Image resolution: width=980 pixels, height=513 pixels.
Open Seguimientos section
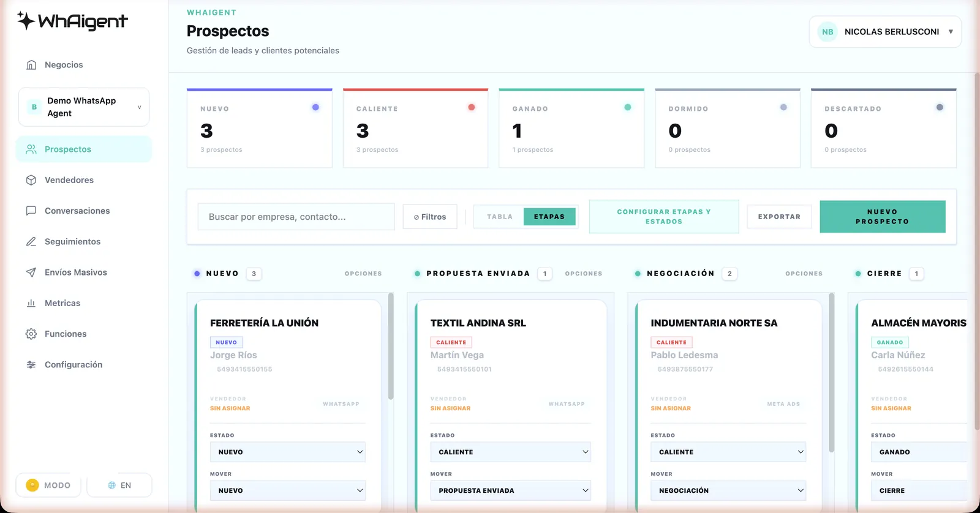(x=84, y=242)
